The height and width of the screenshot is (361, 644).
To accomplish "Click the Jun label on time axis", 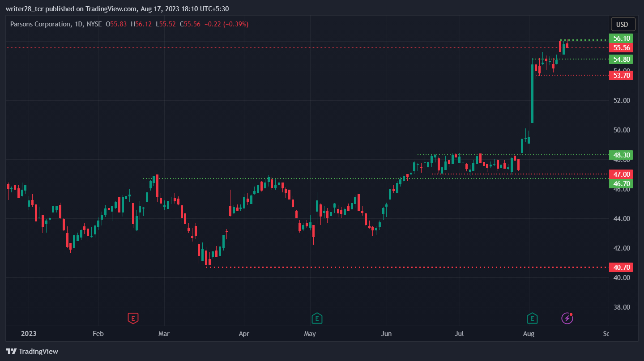I will (387, 334).
